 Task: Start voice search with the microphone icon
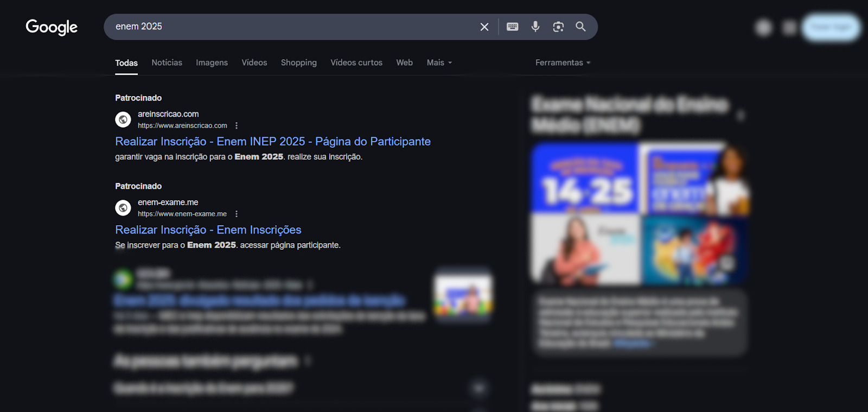click(x=535, y=27)
